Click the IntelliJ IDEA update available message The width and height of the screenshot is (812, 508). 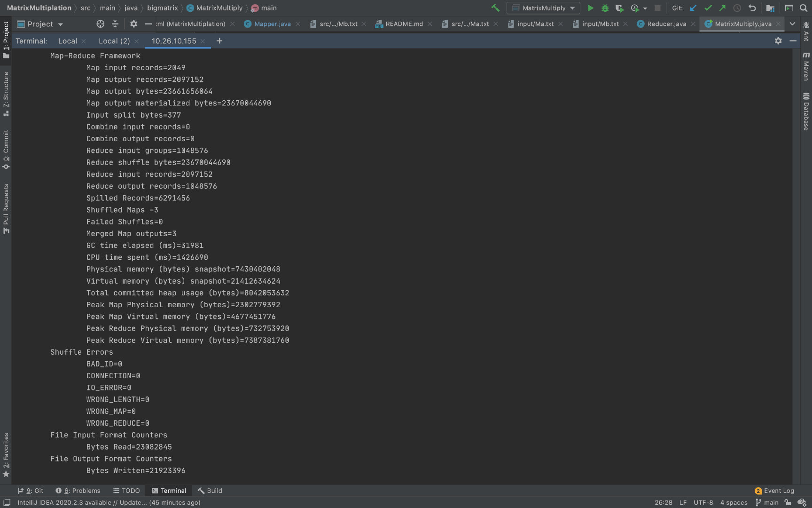(109, 502)
